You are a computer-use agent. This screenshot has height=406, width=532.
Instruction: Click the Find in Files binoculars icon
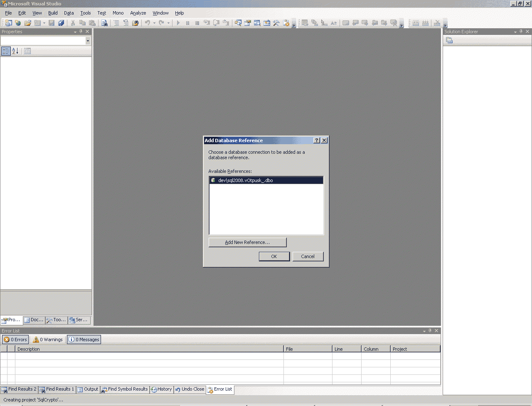tap(104, 23)
